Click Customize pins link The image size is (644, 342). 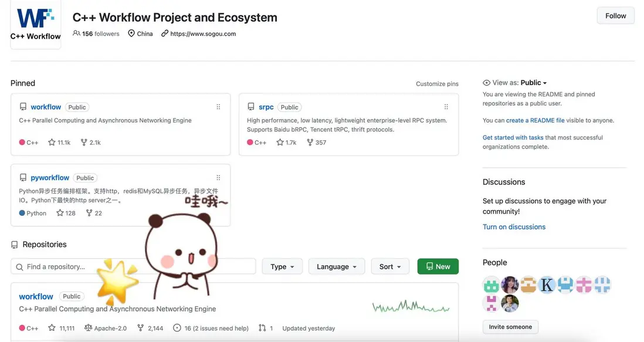coord(437,84)
